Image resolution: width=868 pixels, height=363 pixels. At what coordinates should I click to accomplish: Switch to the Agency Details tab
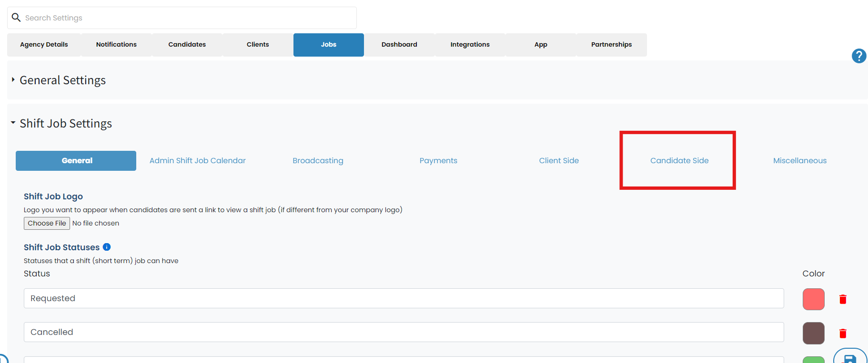44,45
